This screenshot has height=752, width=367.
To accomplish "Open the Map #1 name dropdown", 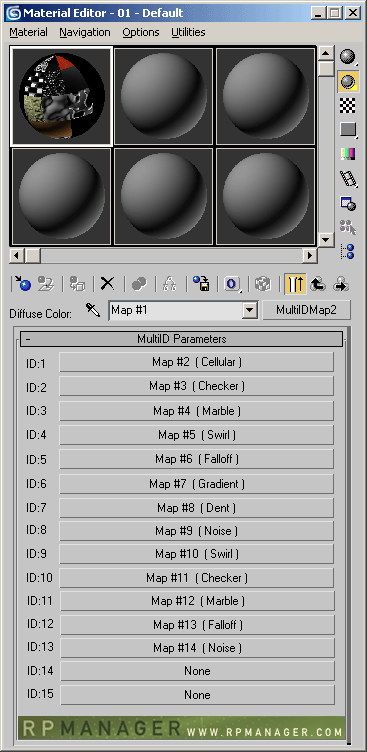I will click(249, 310).
